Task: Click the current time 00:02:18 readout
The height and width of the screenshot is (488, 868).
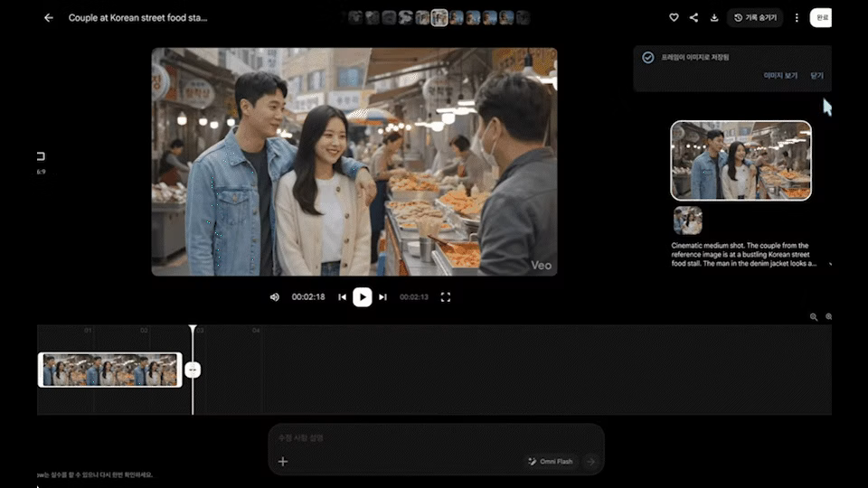Action: point(308,297)
